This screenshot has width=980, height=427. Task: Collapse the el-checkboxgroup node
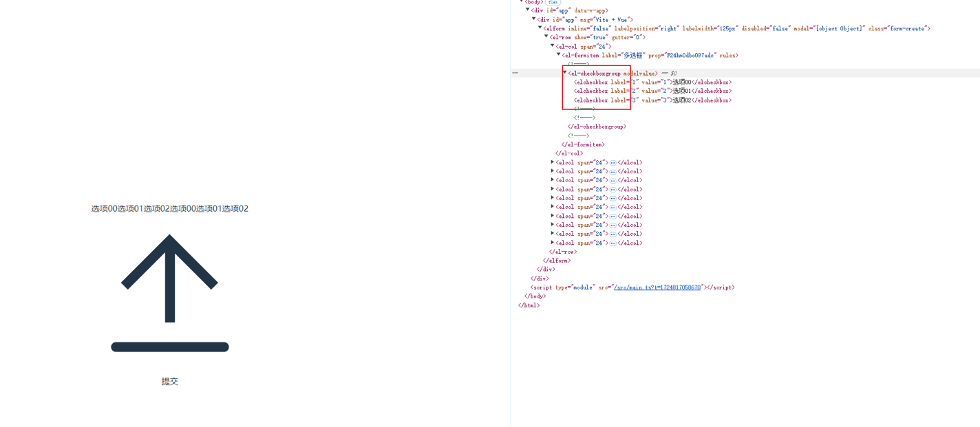tap(565, 73)
